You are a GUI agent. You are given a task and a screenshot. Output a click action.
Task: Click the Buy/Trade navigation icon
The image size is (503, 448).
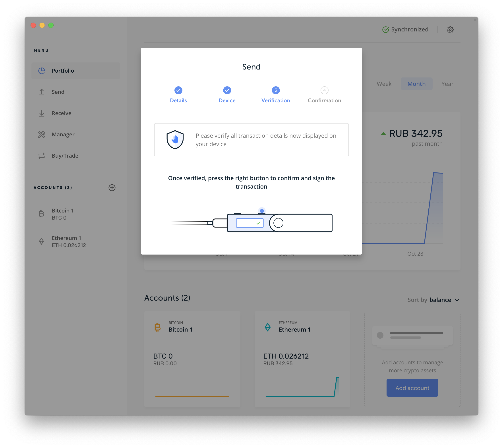[x=42, y=156]
